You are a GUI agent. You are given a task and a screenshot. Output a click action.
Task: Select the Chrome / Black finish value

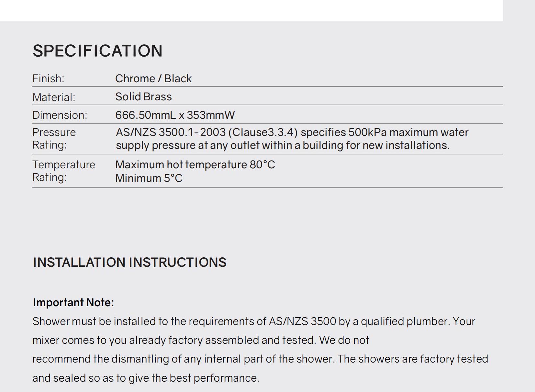point(153,79)
